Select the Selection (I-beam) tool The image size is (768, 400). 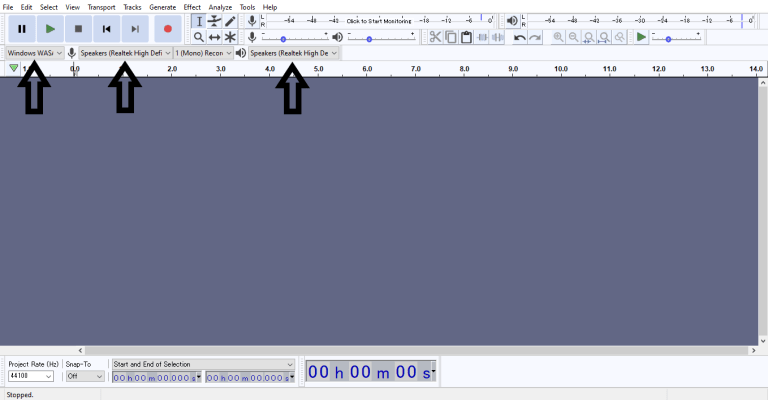[199, 21]
